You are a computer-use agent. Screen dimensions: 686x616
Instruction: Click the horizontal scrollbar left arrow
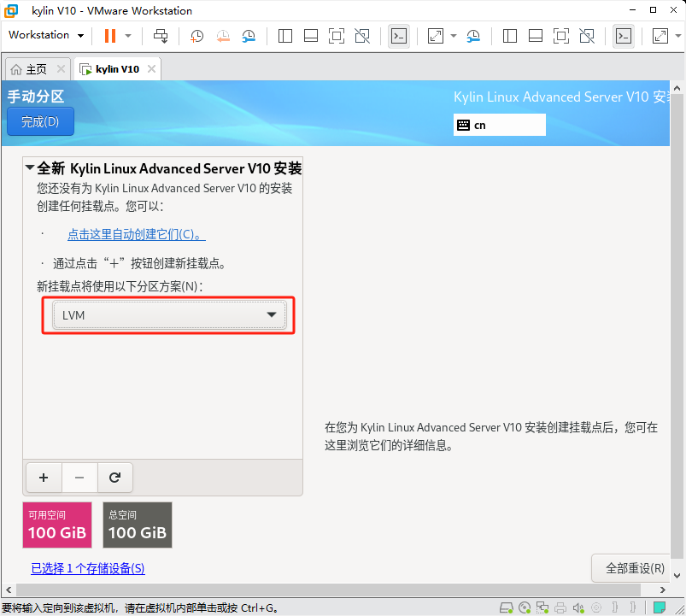[9, 590]
